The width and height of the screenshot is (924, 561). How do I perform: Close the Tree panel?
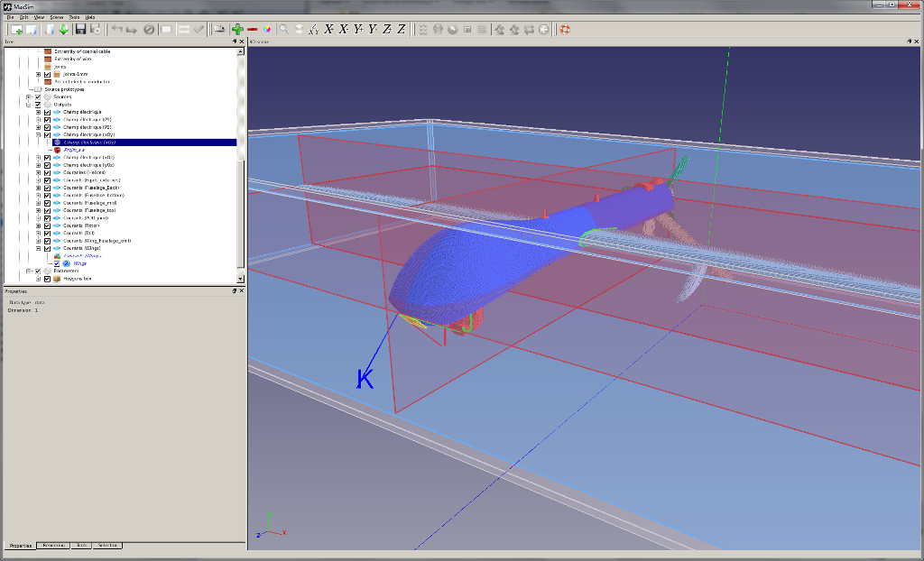click(x=242, y=41)
